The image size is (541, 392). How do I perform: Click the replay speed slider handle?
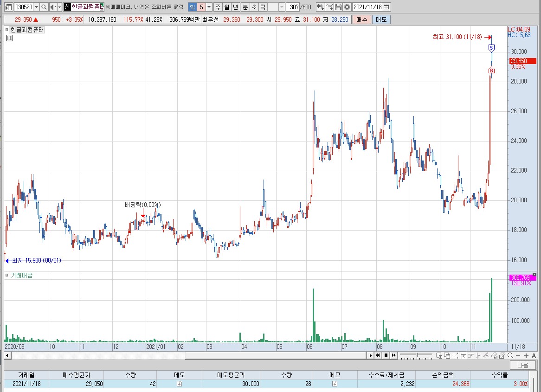(417, 355)
